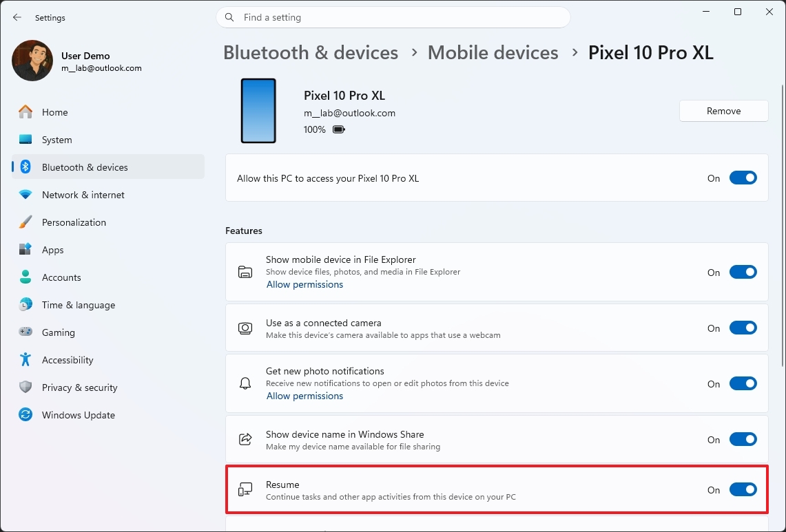Open Allow permissions under File Explorer feature

304,284
